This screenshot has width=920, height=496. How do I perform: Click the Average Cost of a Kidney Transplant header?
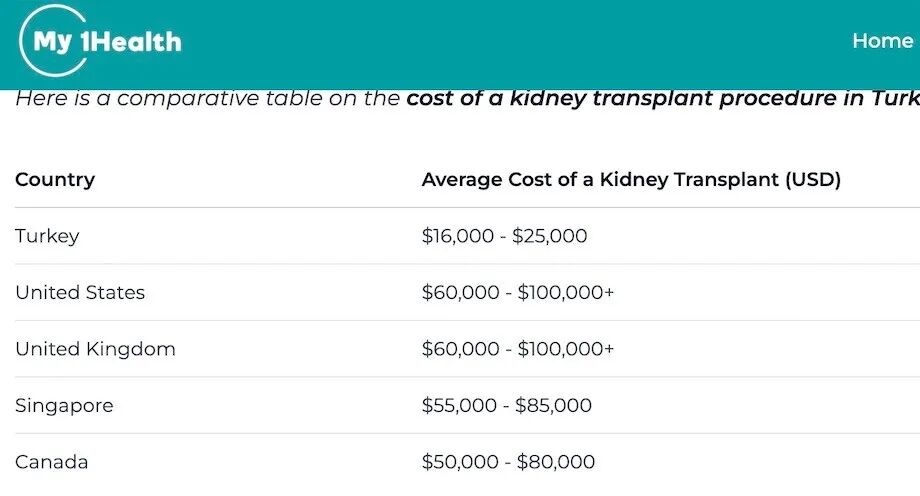tap(631, 179)
